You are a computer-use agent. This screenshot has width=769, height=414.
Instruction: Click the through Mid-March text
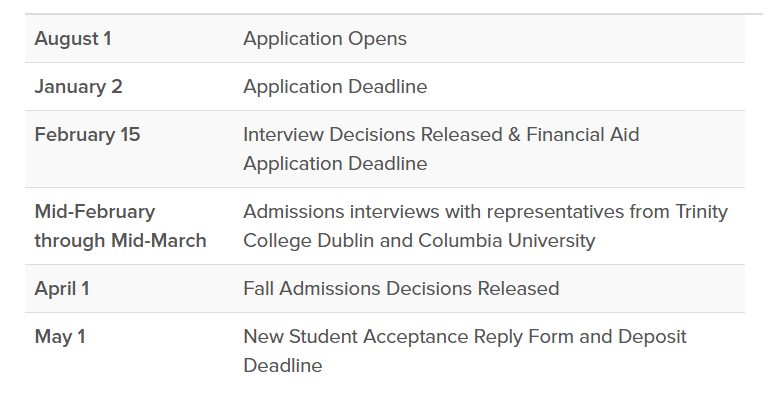pyautogui.click(x=120, y=241)
